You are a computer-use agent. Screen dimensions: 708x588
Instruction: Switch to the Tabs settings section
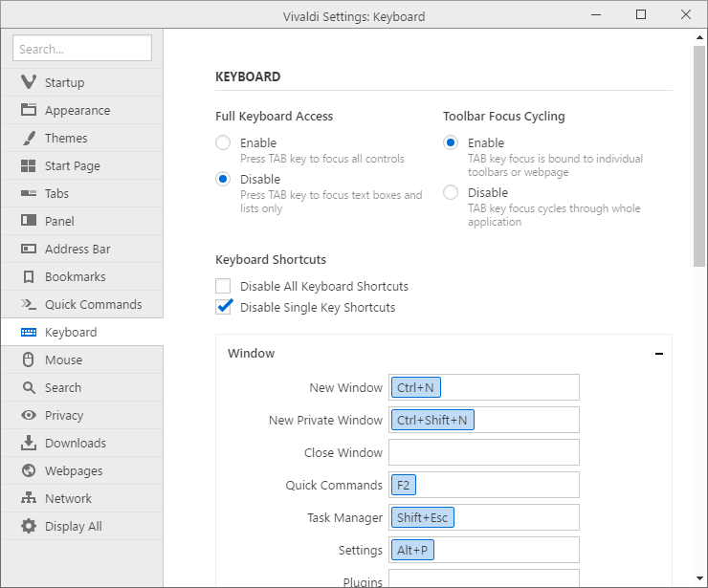[56, 193]
